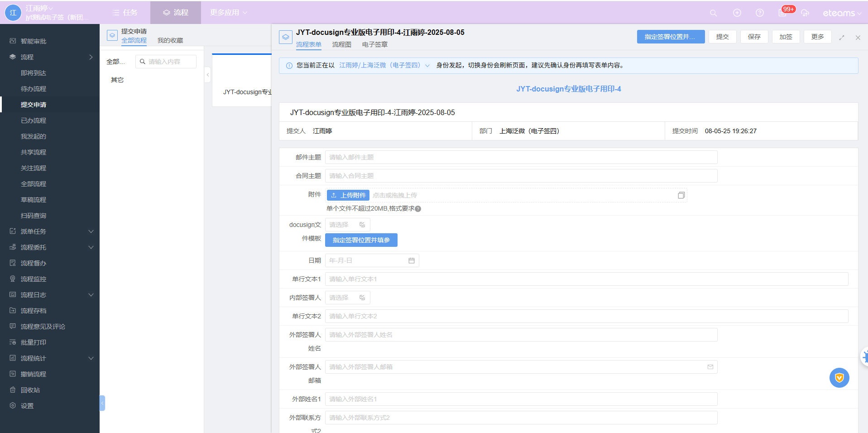This screenshot has height=433, width=868.
Task: Click the calendar icon in 日期 field
Action: 411,260
